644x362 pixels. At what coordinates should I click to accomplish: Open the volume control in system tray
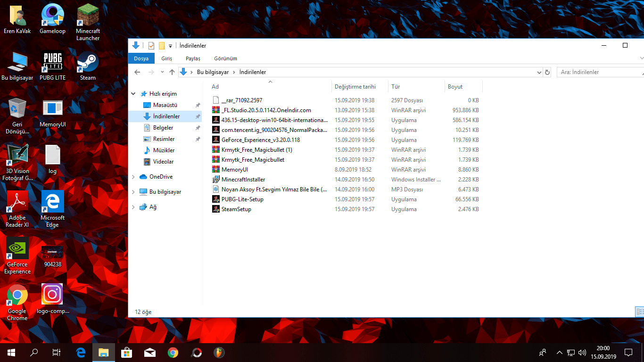coord(582,352)
